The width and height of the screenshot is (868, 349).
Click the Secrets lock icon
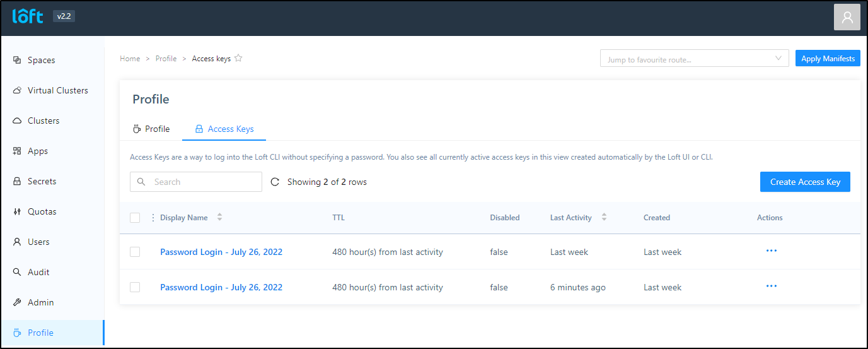tap(17, 181)
